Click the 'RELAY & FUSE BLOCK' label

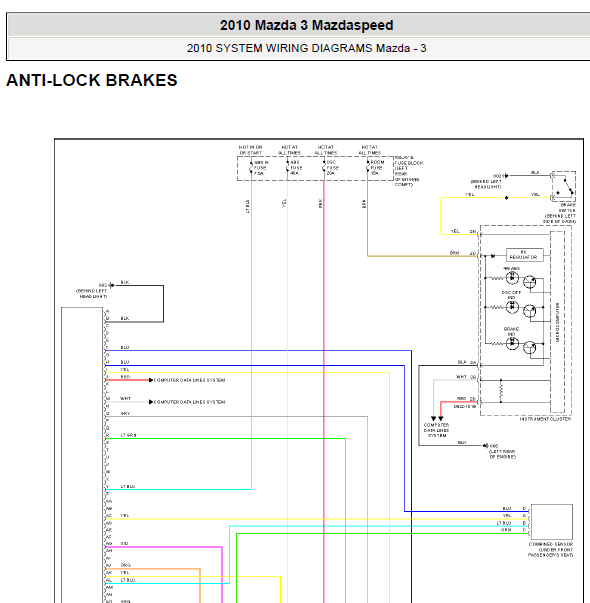[409, 160]
